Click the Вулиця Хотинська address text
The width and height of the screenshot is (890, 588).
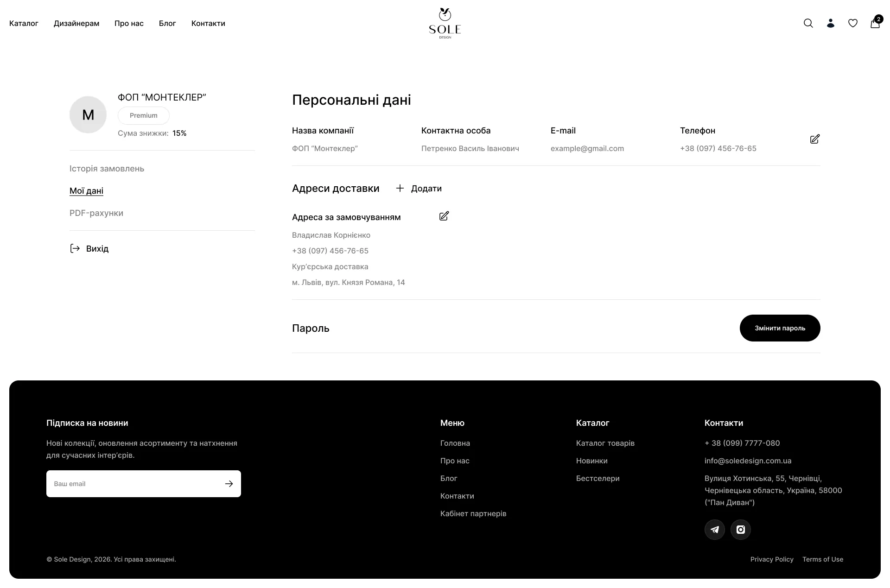point(773,490)
